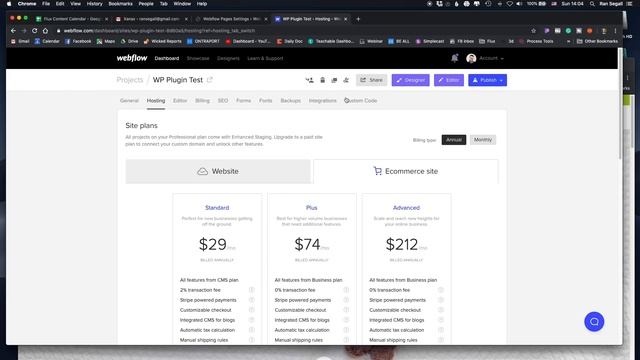Screen dimensions: 640x360
Task: Click the browser reload icon
Action: (x=34, y=31)
